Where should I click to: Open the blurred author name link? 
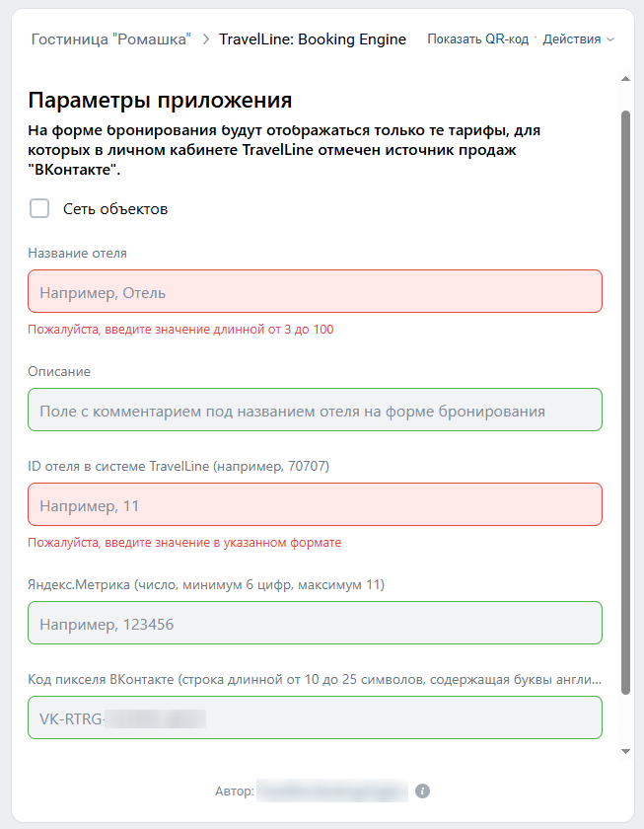tap(330, 791)
